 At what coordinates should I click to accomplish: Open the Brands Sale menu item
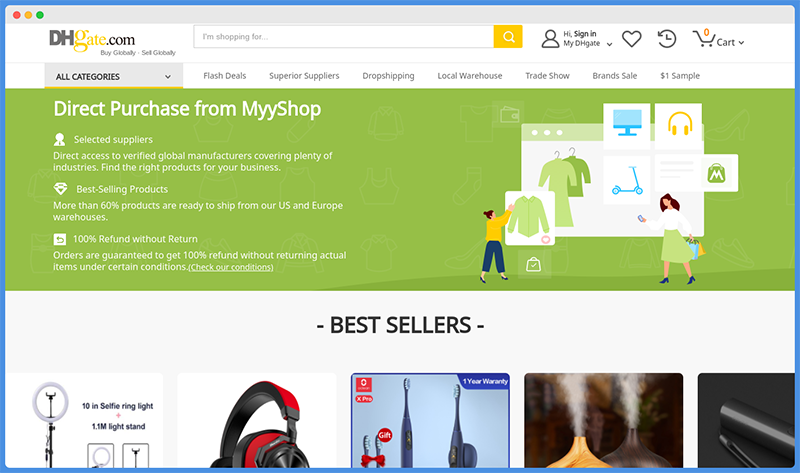tap(614, 76)
